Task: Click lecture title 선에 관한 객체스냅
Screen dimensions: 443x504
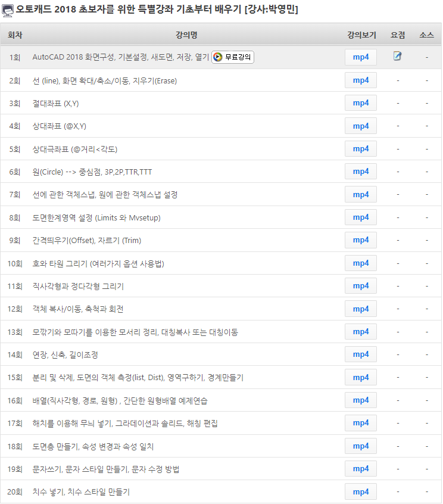Action: coord(105,195)
